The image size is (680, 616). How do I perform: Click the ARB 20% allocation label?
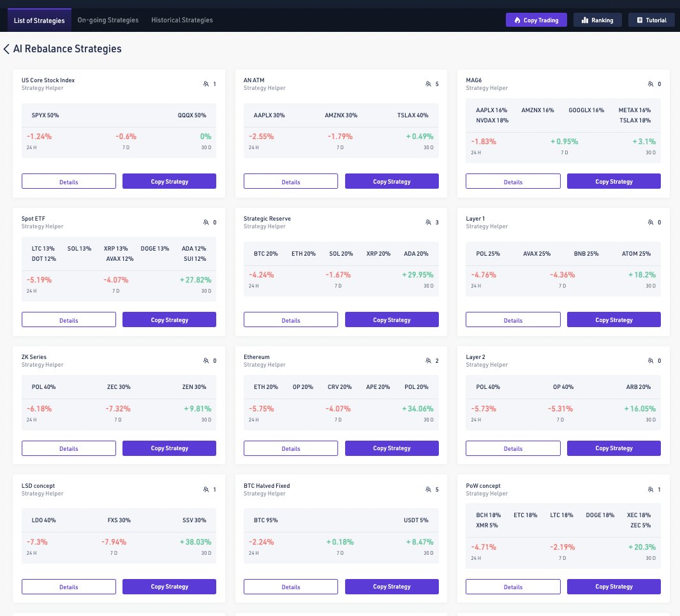[639, 386]
